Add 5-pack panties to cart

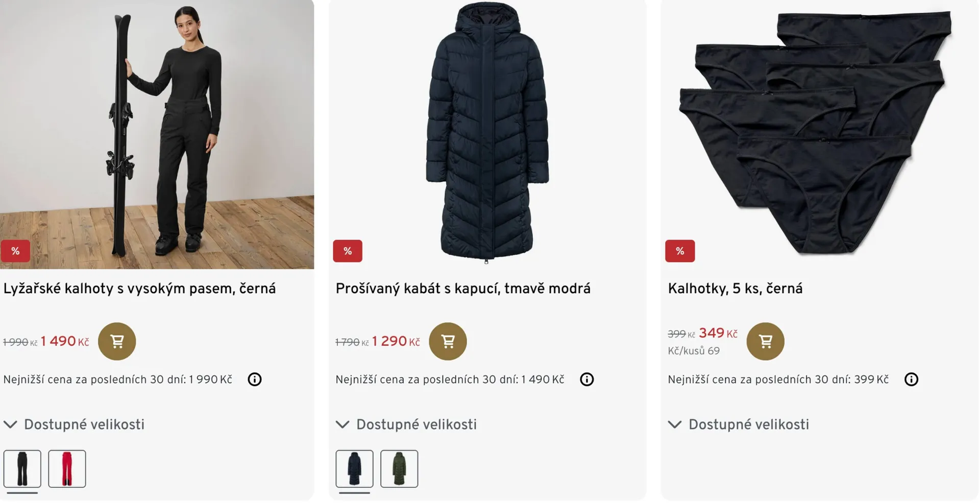click(765, 341)
